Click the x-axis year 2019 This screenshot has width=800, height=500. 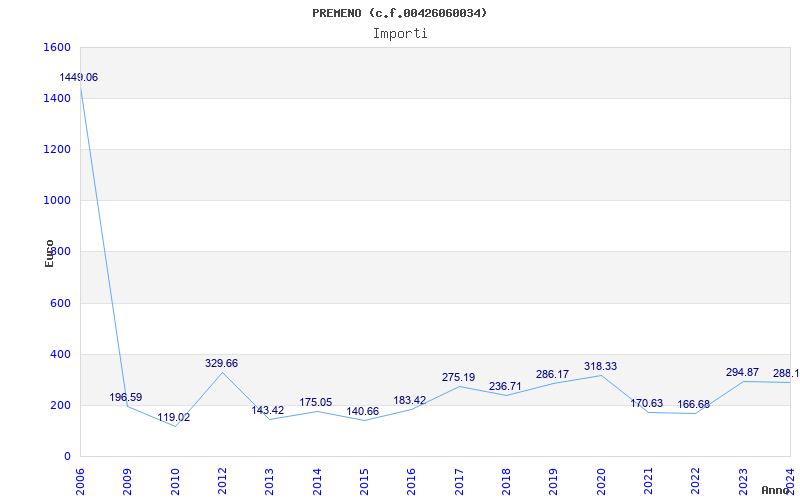coord(554,482)
